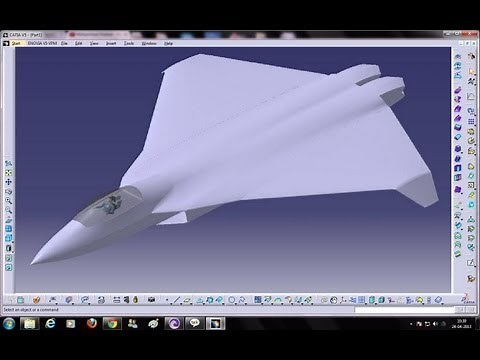480x360 pixels.
Task: Click the Zoom In magnifier icon
Action: point(9,201)
